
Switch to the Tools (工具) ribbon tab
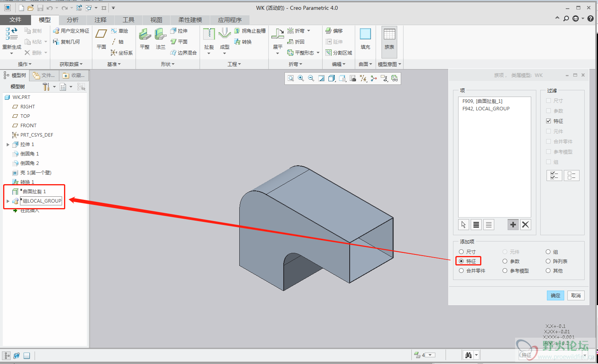(128, 20)
